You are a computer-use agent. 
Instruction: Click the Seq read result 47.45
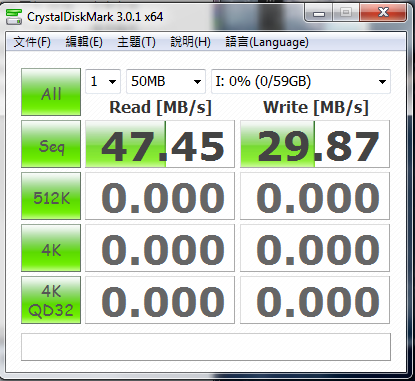click(160, 144)
